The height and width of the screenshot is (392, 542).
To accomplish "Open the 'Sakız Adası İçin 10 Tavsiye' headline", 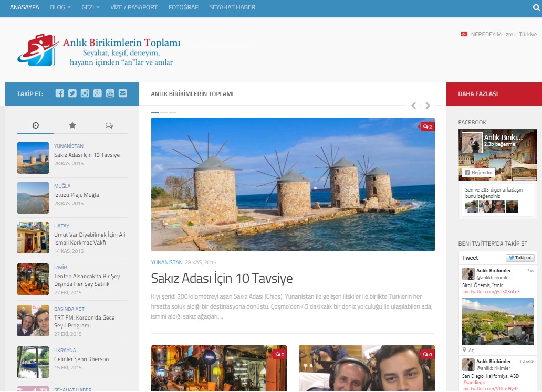I will tap(222, 278).
